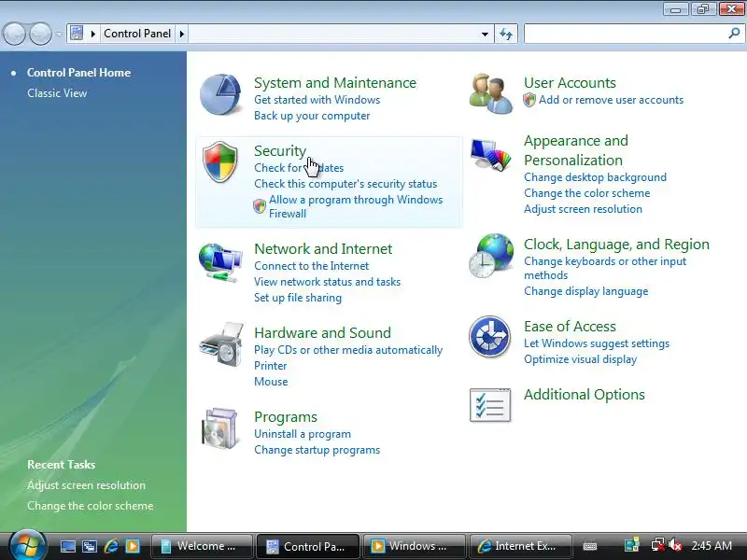Open the Network and Internet globe icon
747x560 pixels.
pyautogui.click(x=220, y=263)
